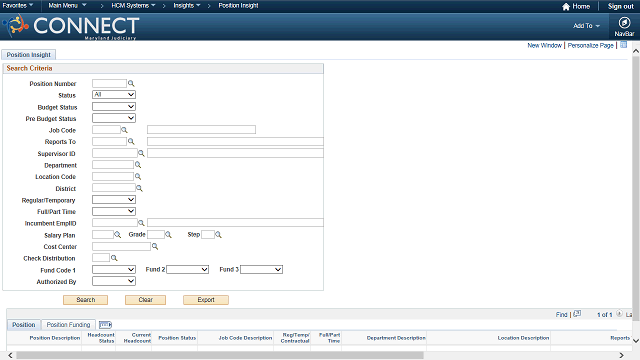This screenshot has height=360, width=640.
Task: Open Location Code lookup magnifier
Action: (138, 176)
